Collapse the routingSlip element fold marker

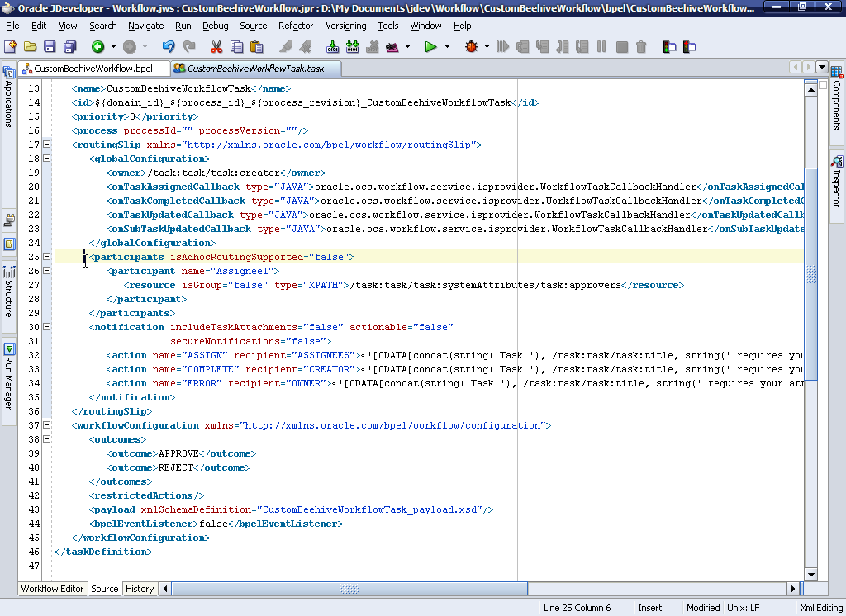47,145
